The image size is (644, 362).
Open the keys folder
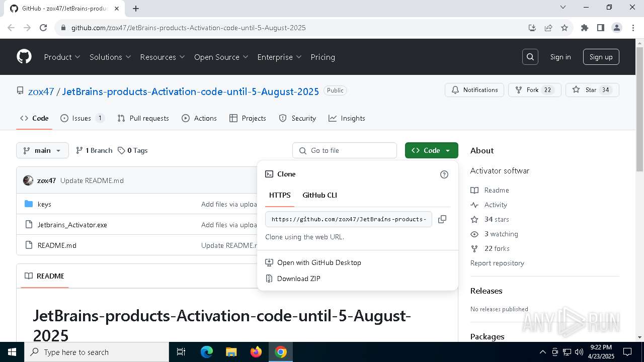44,204
